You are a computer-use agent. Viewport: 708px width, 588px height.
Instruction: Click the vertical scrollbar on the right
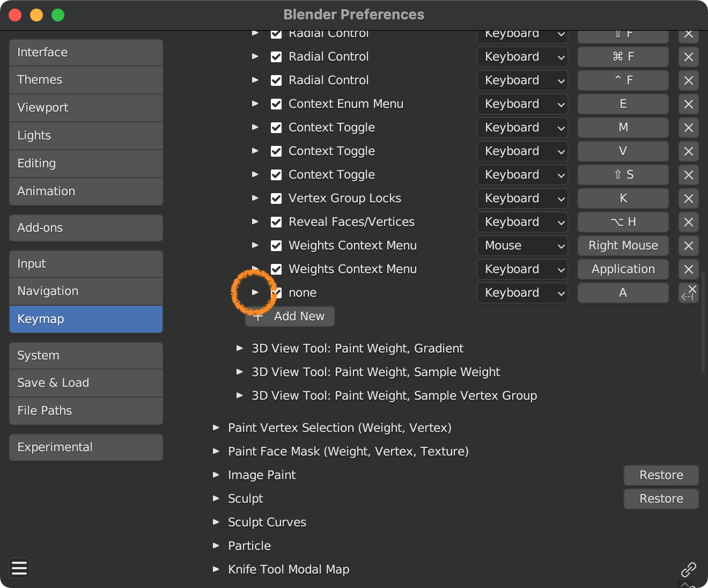pyautogui.click(x=703, y=322)
